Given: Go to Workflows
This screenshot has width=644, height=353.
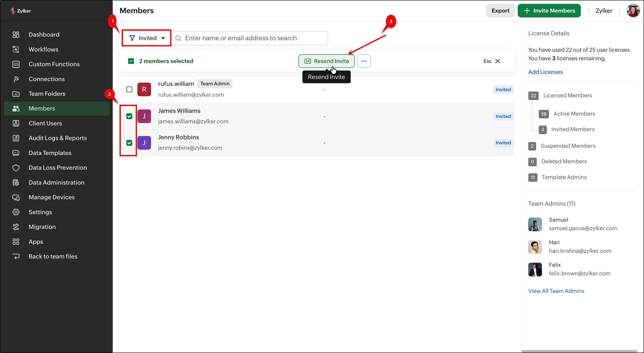Looking at the screenshot, I should pyautogui.click(x=57, y=49).
